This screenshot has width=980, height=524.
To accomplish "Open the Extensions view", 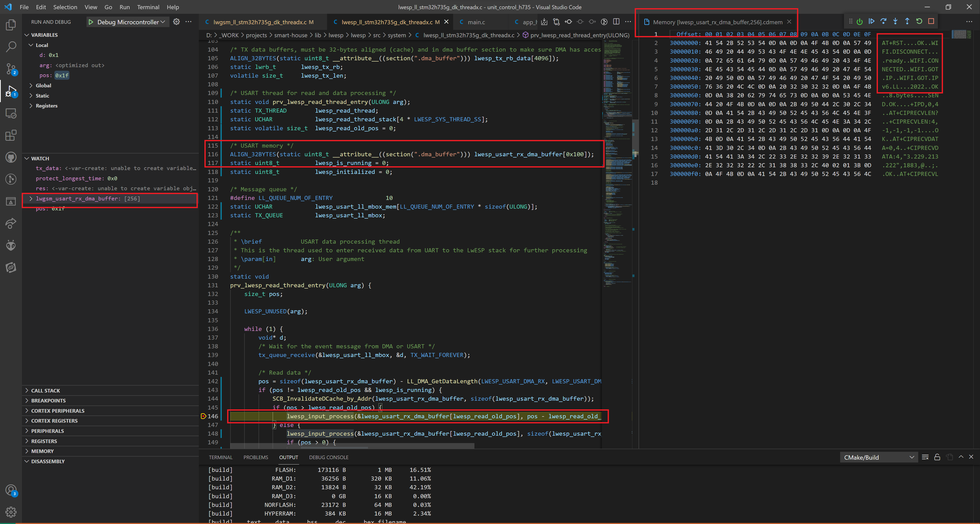I will (11, 135).
